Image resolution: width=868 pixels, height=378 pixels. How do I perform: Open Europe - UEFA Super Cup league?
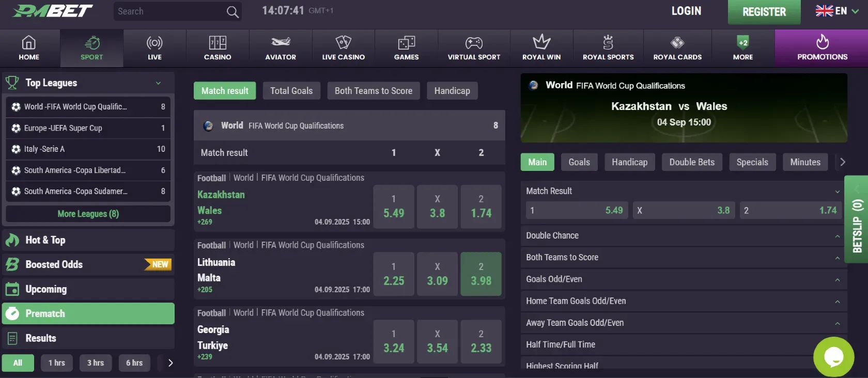(88, 128)
